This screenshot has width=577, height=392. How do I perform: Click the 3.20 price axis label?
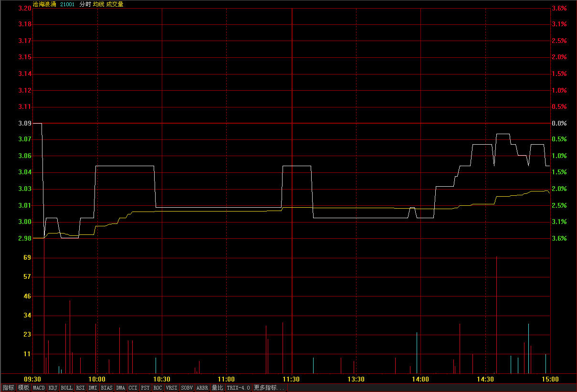[x=25, y=8]
